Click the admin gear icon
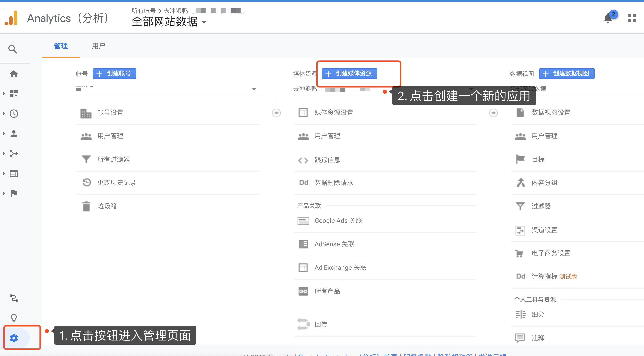The image size is (644, 356). 14,338
